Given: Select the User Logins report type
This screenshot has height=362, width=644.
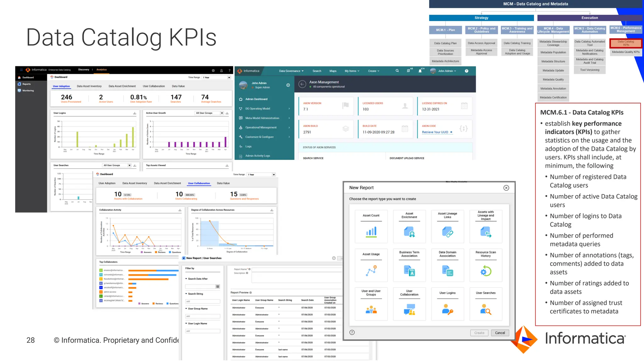Looking at the screenshot, I should tap(448, 304).
